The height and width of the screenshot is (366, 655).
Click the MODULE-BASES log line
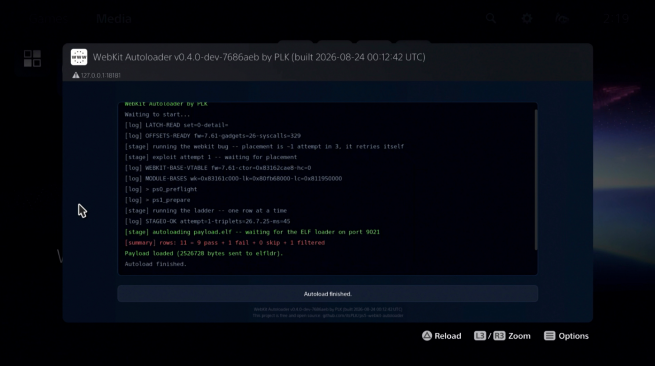233,178
